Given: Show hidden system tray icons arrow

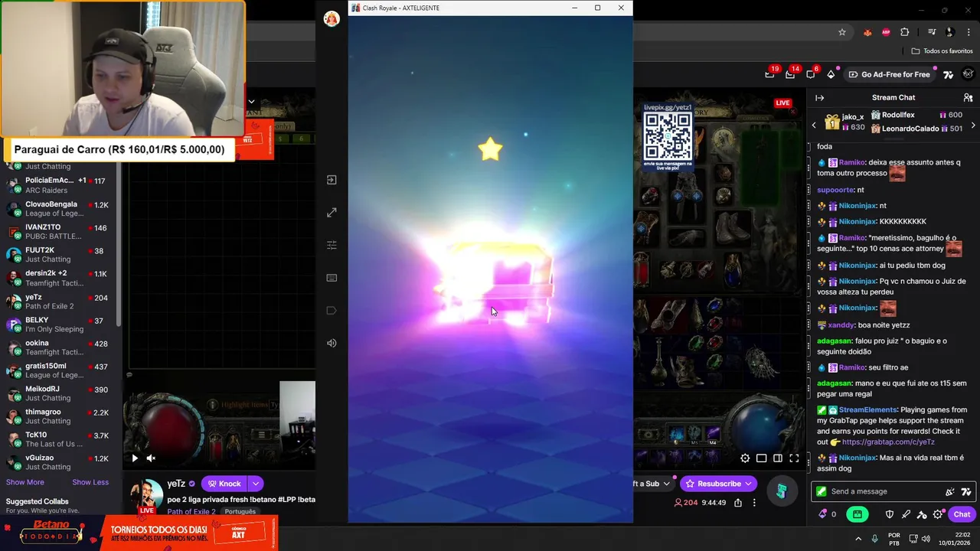Looking at the screenshot, I should coord(857,539).
